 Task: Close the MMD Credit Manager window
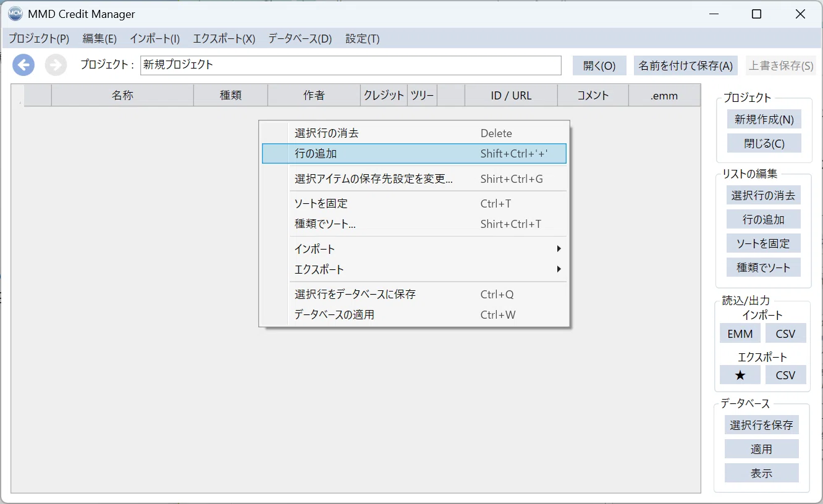pos(800,14)
